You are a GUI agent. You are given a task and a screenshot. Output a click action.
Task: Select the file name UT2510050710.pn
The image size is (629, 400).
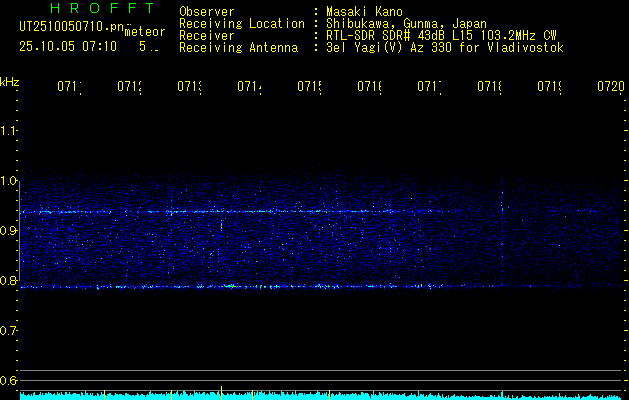pos(71,27)
